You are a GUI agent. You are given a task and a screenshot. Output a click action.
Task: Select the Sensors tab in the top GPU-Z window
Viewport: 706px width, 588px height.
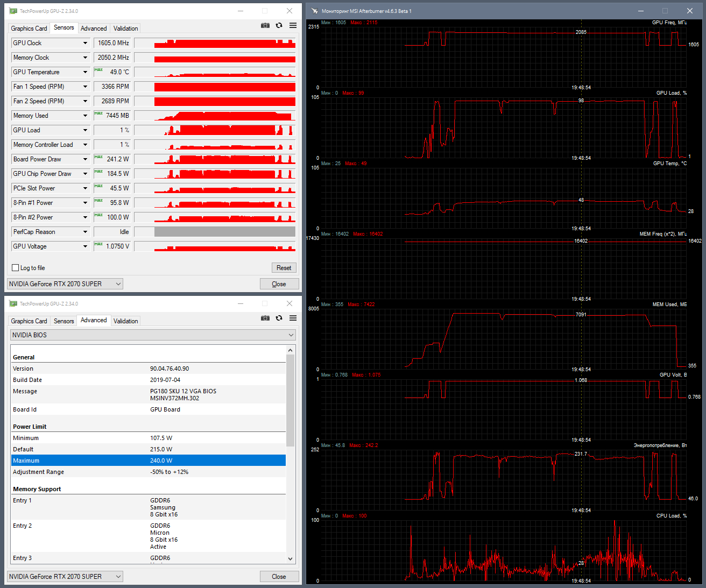tap(64, 27)
